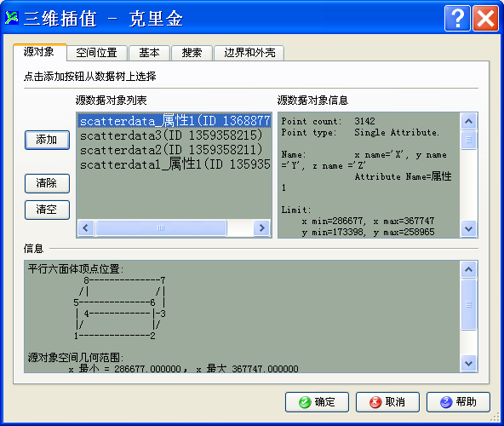
Task: Click the left arrow of the list's horizontal scrollbar
Action: [x=86, y=228]
